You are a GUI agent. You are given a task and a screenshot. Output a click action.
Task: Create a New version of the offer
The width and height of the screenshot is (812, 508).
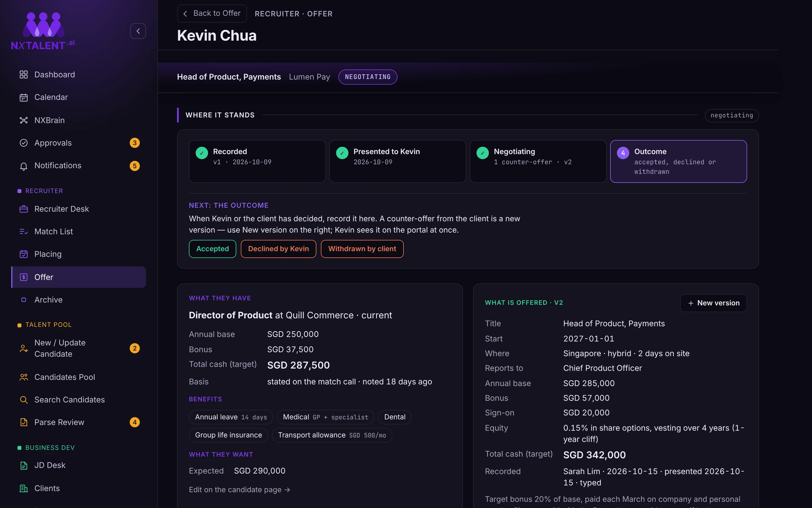click(714, 303)
